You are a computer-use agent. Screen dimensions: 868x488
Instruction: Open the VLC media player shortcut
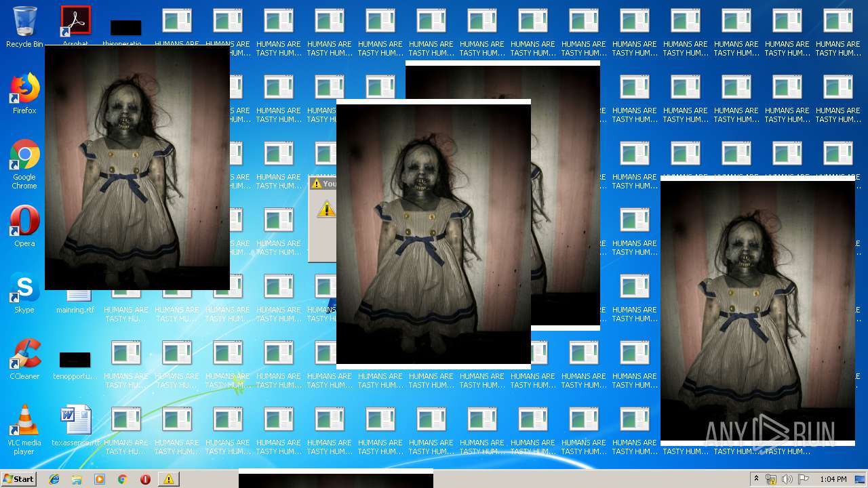pos(24,430)
